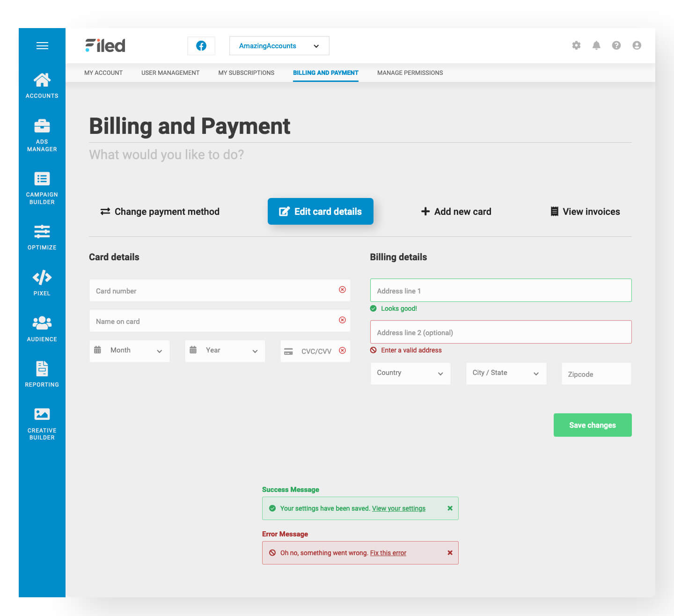Image resolution: width=674 pixels, height=616 pixels.
Task: Click the Filed logo
Action: tap(105, 45)
